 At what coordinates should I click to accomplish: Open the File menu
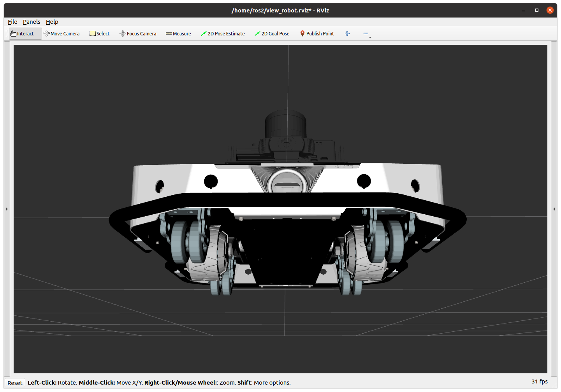12,22
